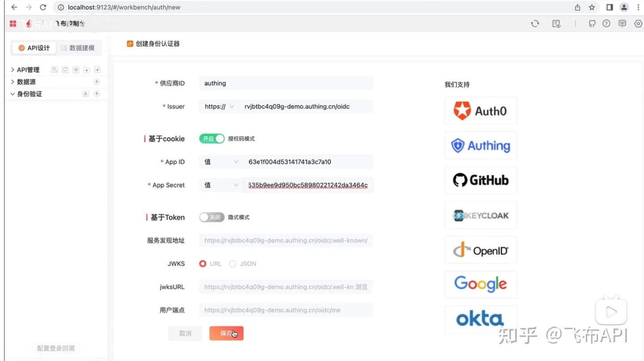Open the document preview icon in header
Image resolution: width=644 pixels, height=361 pixels.
pyautogui.click(x=556, y=24)
